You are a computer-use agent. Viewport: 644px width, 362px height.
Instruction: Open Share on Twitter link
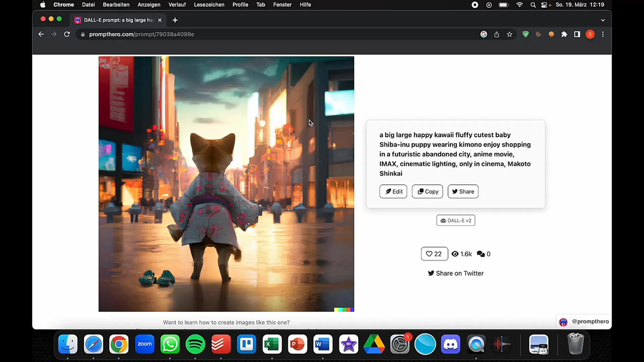pyautogui.click(x=456, y=273)
